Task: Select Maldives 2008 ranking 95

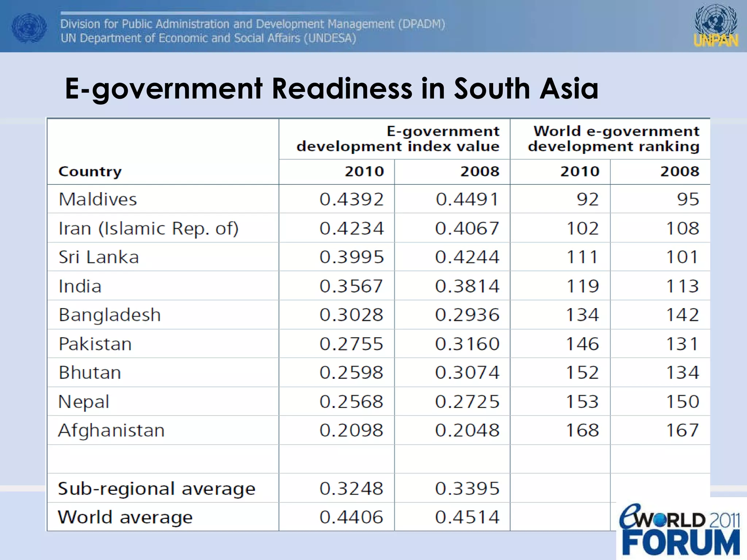Action: [x=688, y=199]
